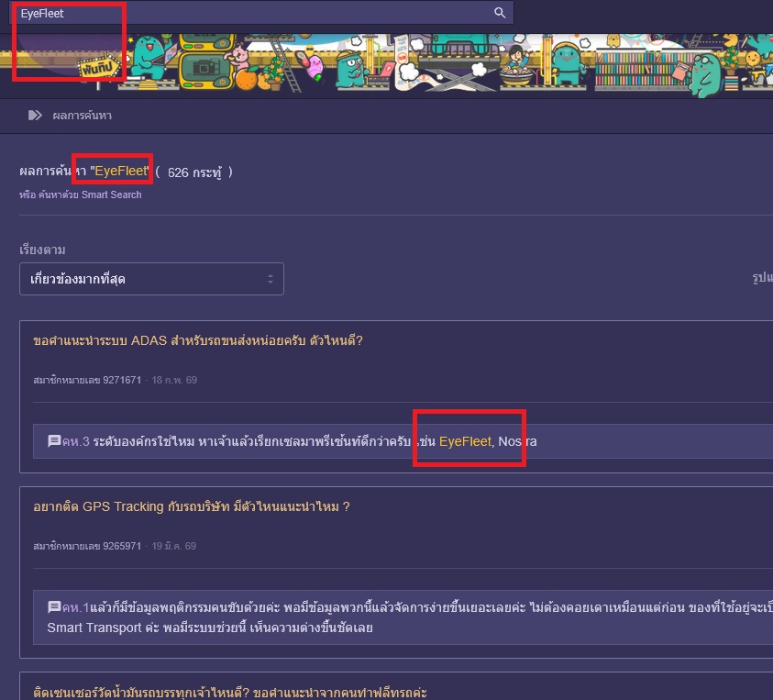Open the เกี่ยวข้องมากที่สุด sort dropdown
Viewport: 773px width, 700px height.
click(151, 279)
